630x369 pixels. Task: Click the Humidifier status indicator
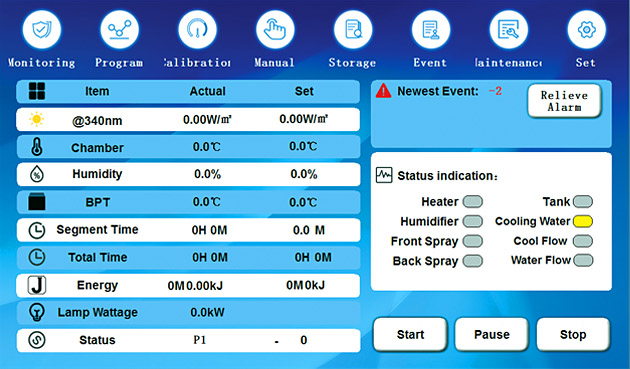(472, 221)
